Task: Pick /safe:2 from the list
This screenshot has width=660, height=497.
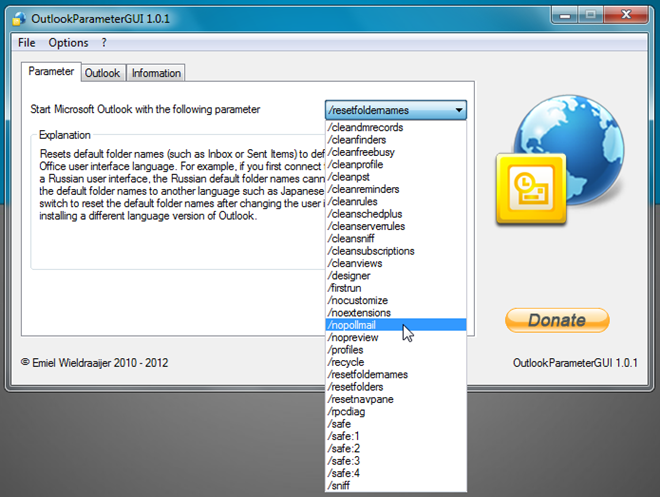Action: 396,449
